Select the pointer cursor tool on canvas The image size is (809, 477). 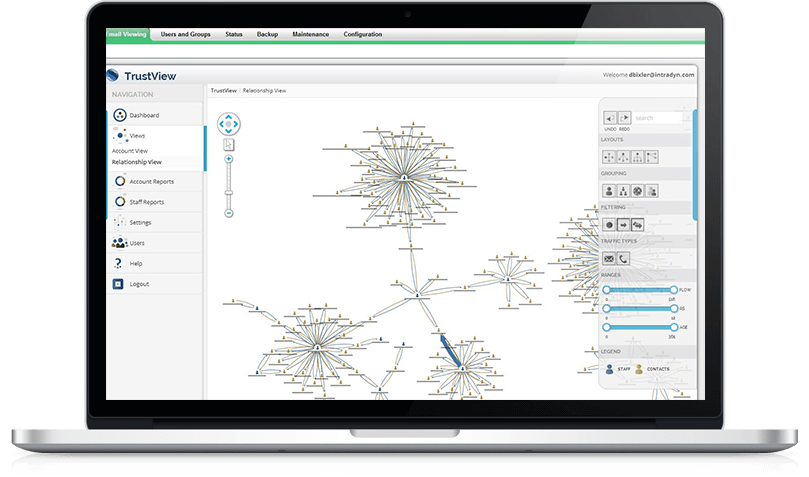[229, 143]
